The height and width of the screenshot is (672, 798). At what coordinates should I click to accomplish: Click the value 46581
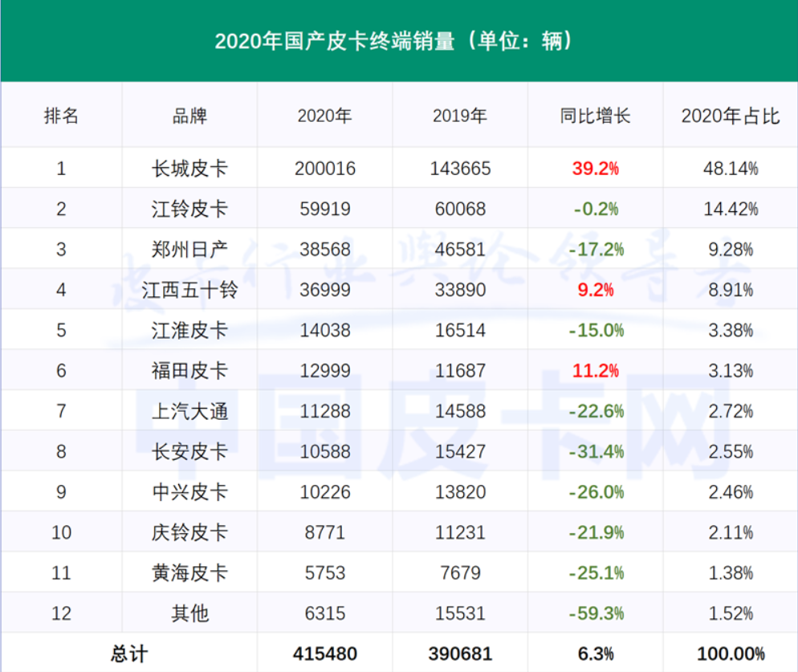click(460, 250)
